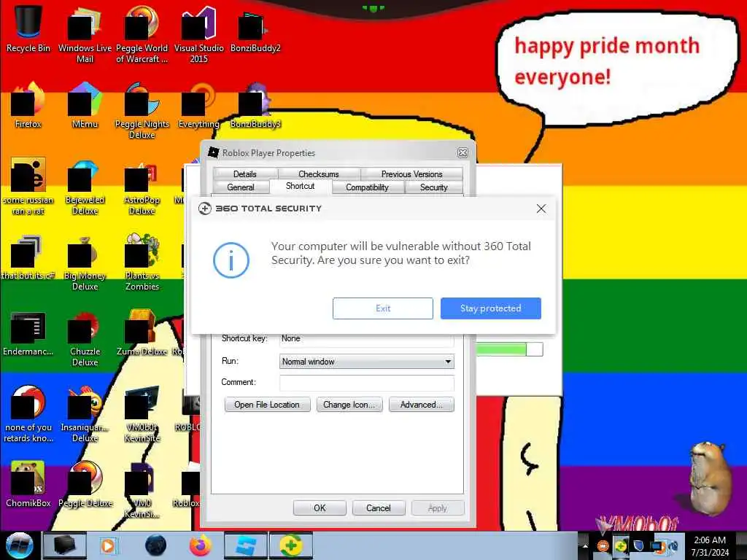Select the Firefox desktop shortcut
This screenshot has height=560, width=747.
click(x=28, y=106)
